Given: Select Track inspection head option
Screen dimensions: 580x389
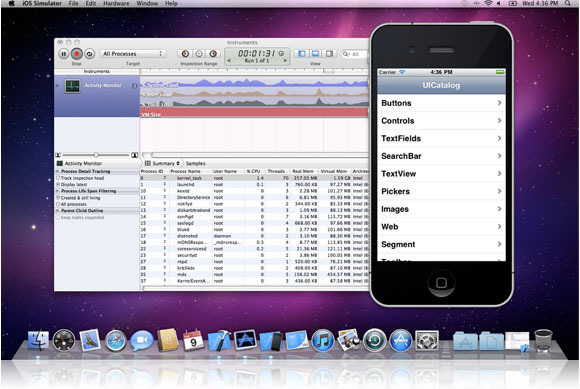Looking at the screenshot, I should (x=80, y=178).
